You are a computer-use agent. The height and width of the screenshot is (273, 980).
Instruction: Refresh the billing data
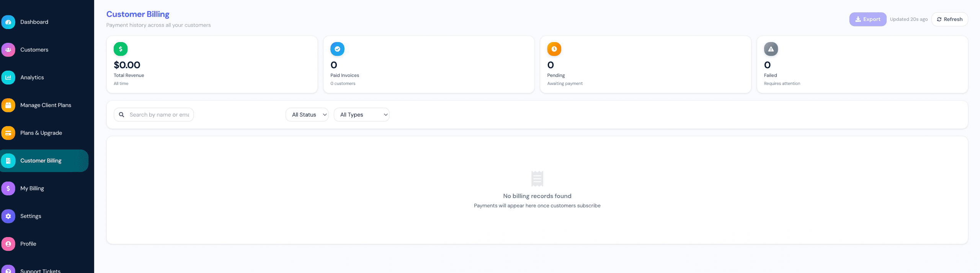coord(949,19)
